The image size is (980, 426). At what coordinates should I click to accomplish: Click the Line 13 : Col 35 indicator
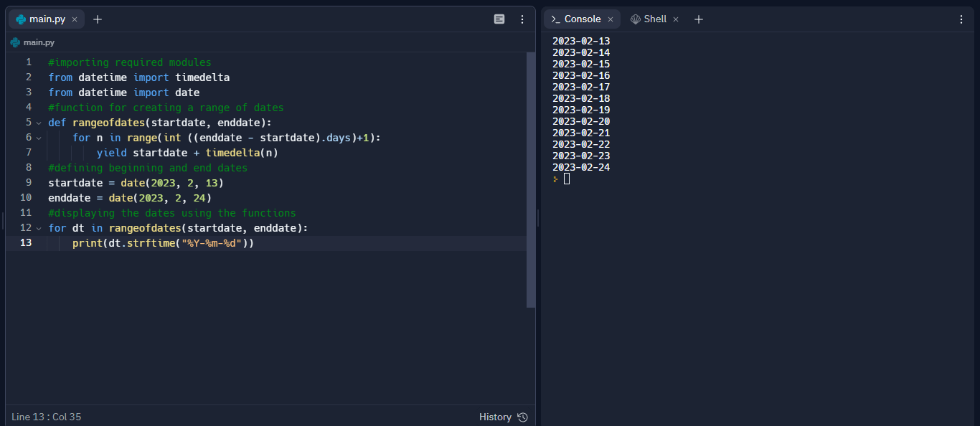tap(45, 417)
